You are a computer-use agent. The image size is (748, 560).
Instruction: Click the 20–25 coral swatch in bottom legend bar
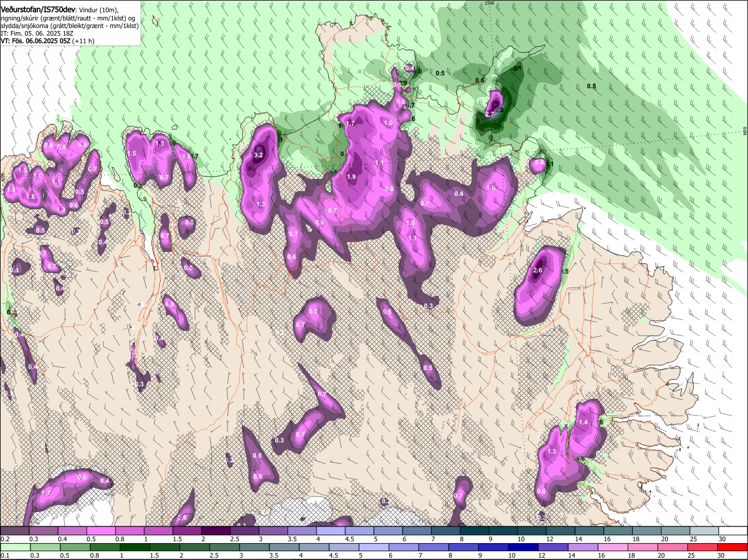[x=672, y=547]
